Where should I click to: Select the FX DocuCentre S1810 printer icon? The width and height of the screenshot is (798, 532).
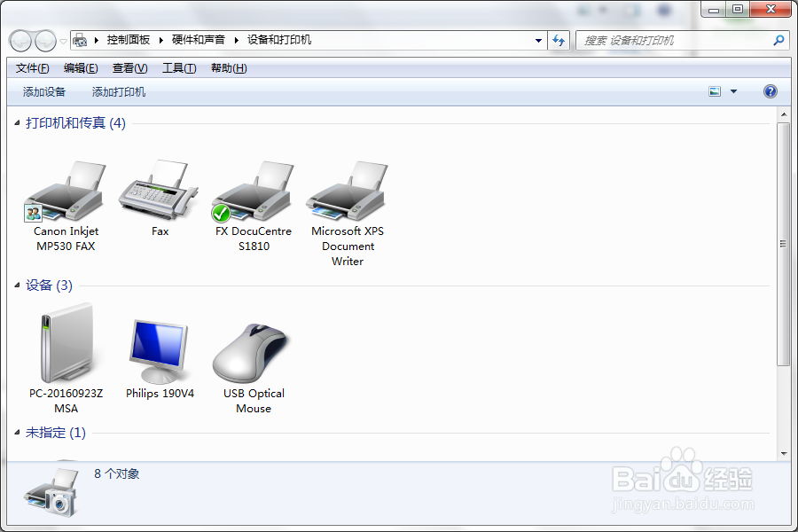click(x=253, y=192)
